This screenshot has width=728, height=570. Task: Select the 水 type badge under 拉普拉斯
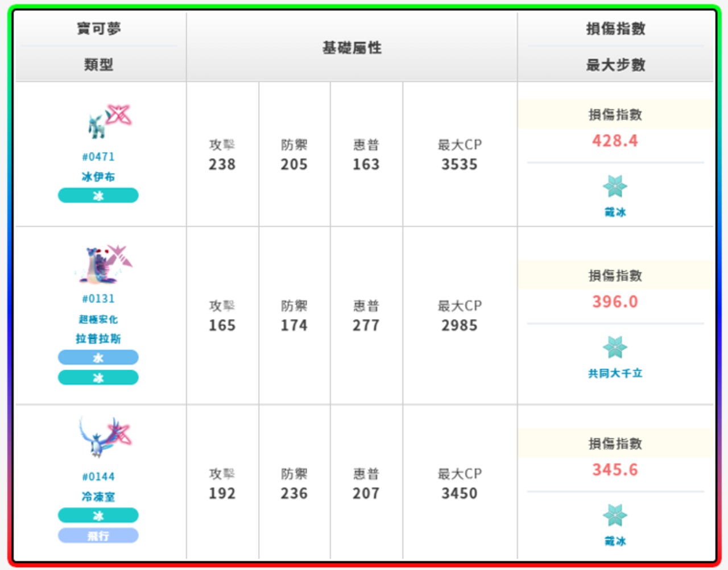click(98, 358)
